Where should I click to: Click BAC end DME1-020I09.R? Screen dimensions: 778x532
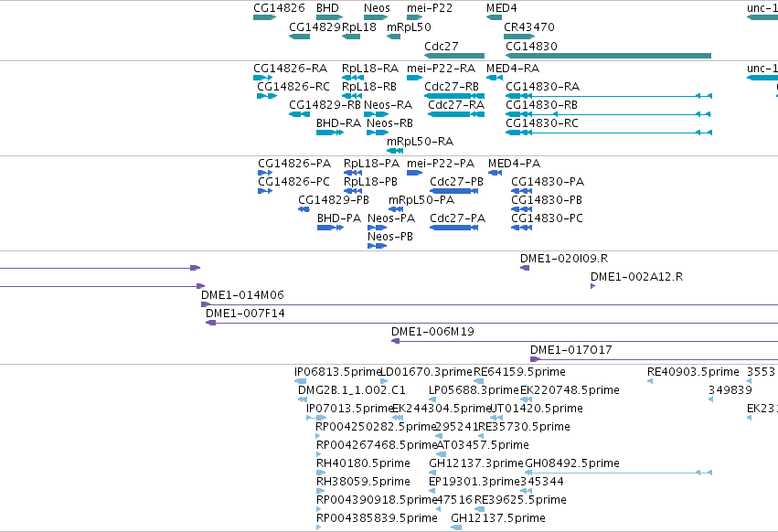tap(564, 259)
